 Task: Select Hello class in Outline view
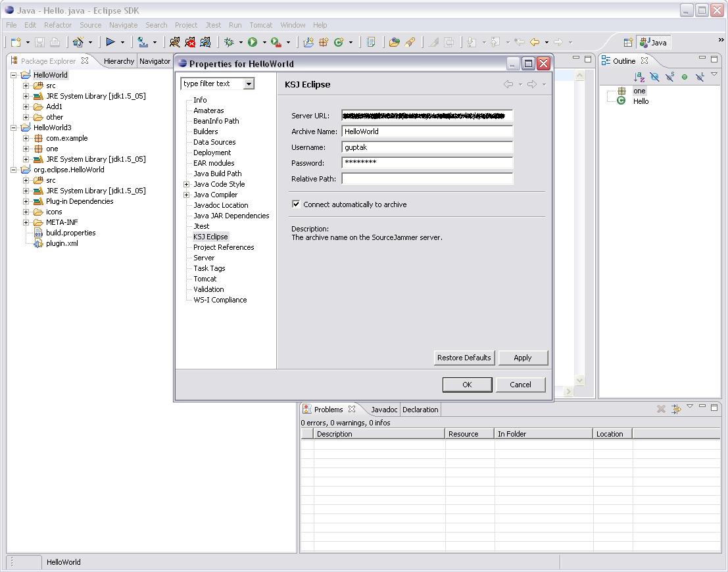coord(641,101)
